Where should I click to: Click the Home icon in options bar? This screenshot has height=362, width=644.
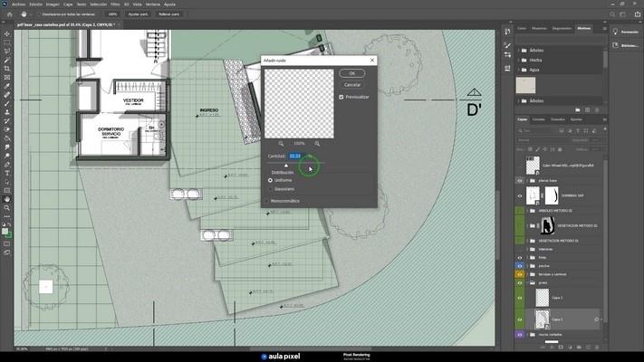pos(9,14)
